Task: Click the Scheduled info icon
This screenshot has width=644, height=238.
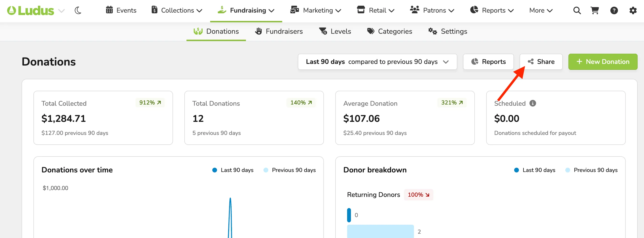Action: pyautogui.click(x=533, y=103)
